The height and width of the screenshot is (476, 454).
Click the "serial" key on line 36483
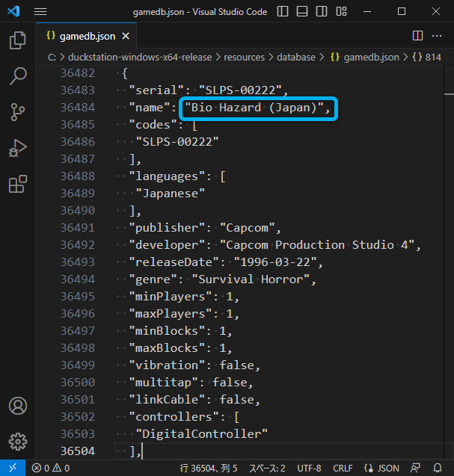pos(156,90)
